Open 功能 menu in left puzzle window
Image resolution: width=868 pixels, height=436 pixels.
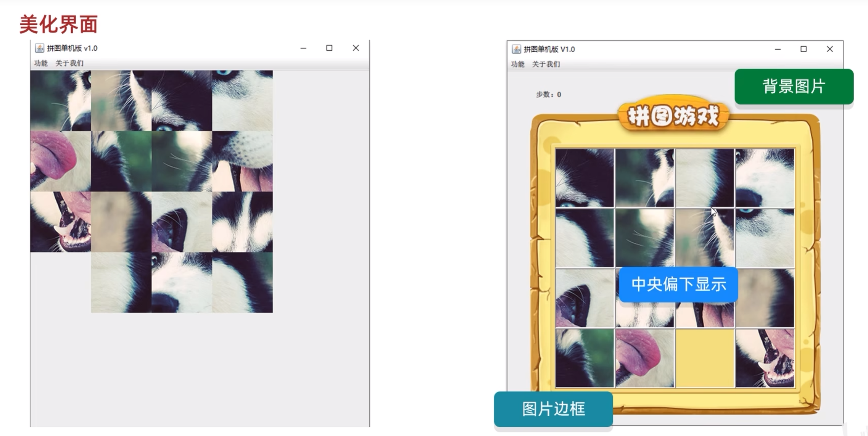[41, 63]
